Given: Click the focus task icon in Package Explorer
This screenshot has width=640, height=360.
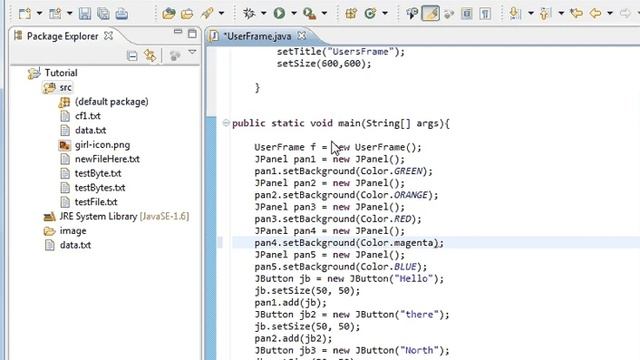Looking at the screenshot, I should 175,56.
